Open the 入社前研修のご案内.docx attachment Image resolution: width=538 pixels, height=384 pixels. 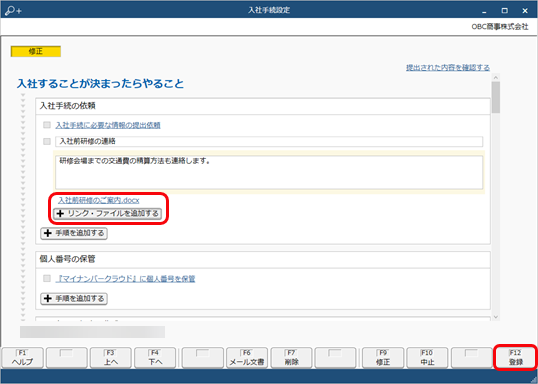[x=98, y=200]
